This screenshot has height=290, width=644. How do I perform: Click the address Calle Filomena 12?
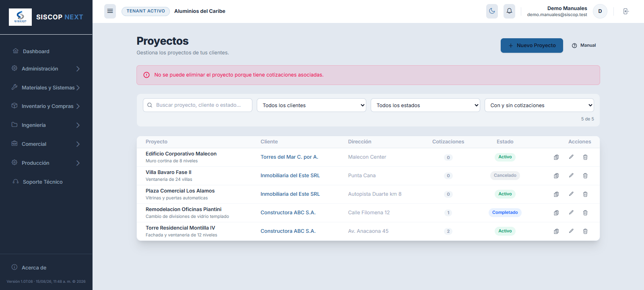(x=369, y=213)
